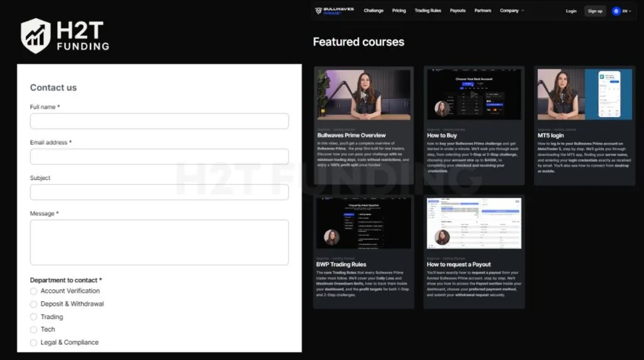Click the Contact us heading
The image size is (644, 360).
point(53,87)
